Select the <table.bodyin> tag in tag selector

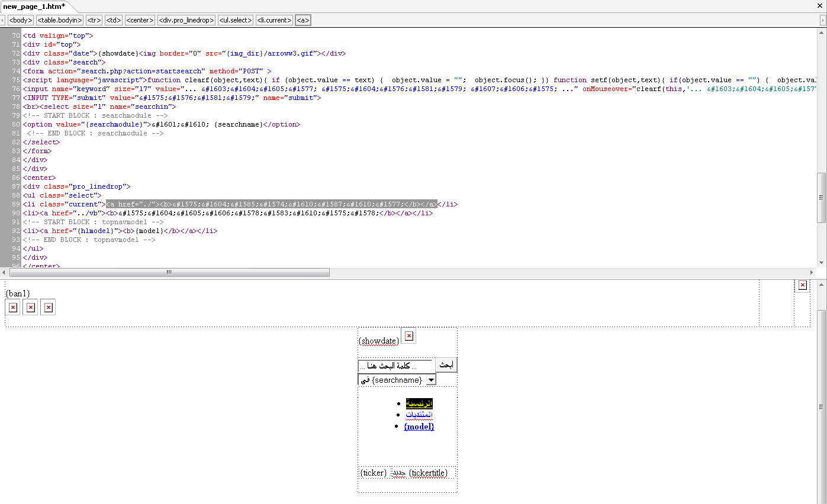[60, 20]
